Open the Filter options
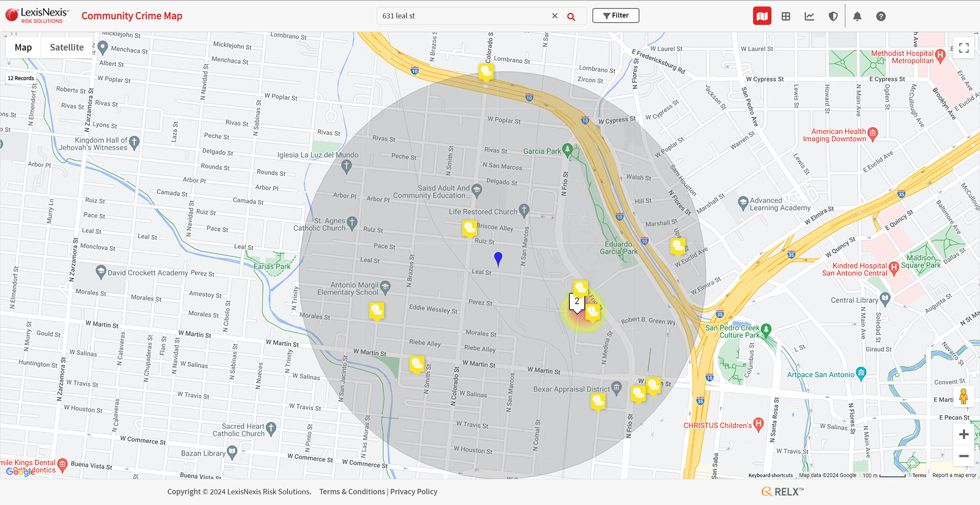The height and width of the screenshot is (505, 980). point(616,15)
